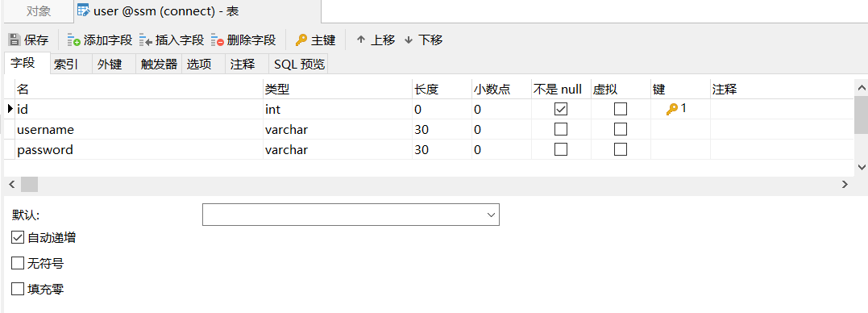Click horizontal scrollbar right arrow
This screenshot has width=868, height=313.
(845, 185)
